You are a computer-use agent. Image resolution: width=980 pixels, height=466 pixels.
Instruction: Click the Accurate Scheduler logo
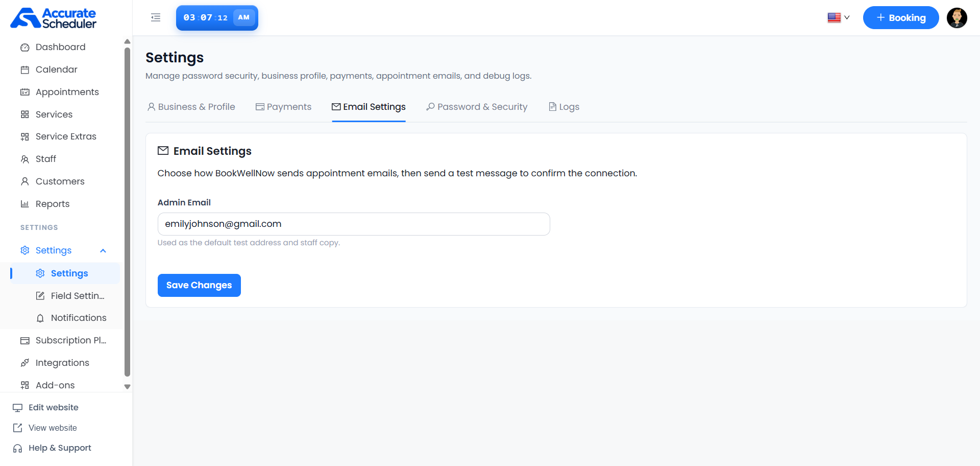[x=54, y=18]
